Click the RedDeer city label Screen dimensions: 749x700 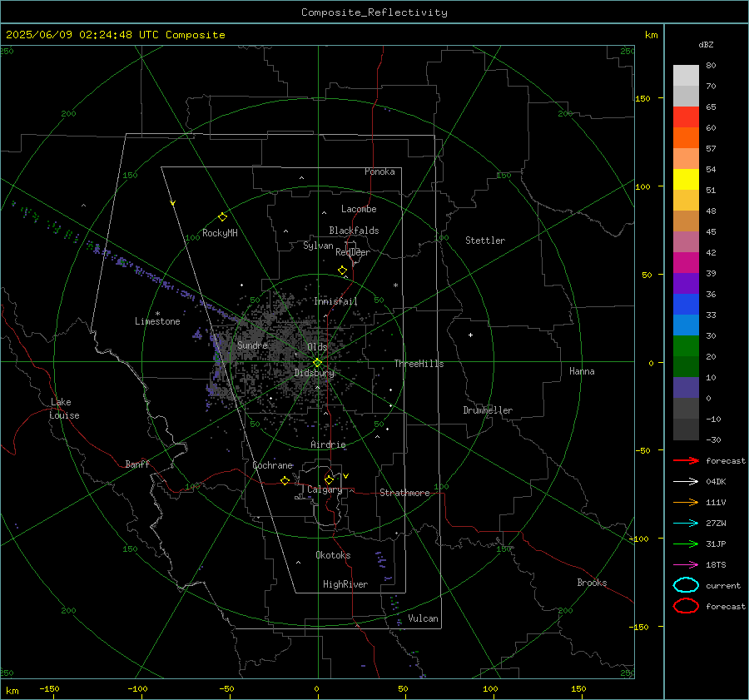point(353,252)
